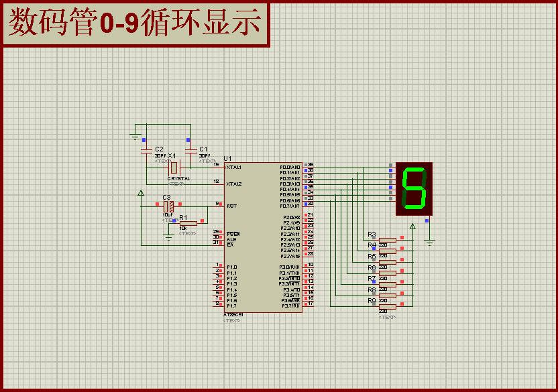Click the ground symbol beside the seven-segment display
The width and height of the screenshot is (558, 392).
point(429,243)
